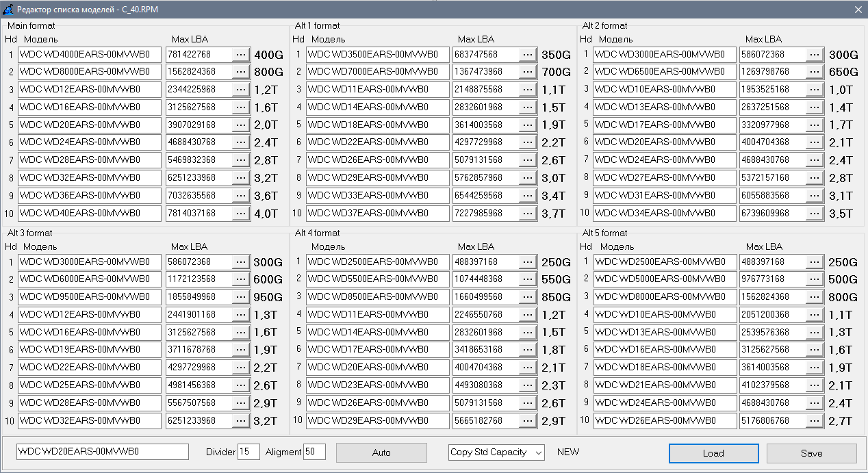This screenshot has height=473, width=868.
Task: Click the Alt 4 model field WDC WD5500EARS-00MVWB0
Action: click(378, 279)
